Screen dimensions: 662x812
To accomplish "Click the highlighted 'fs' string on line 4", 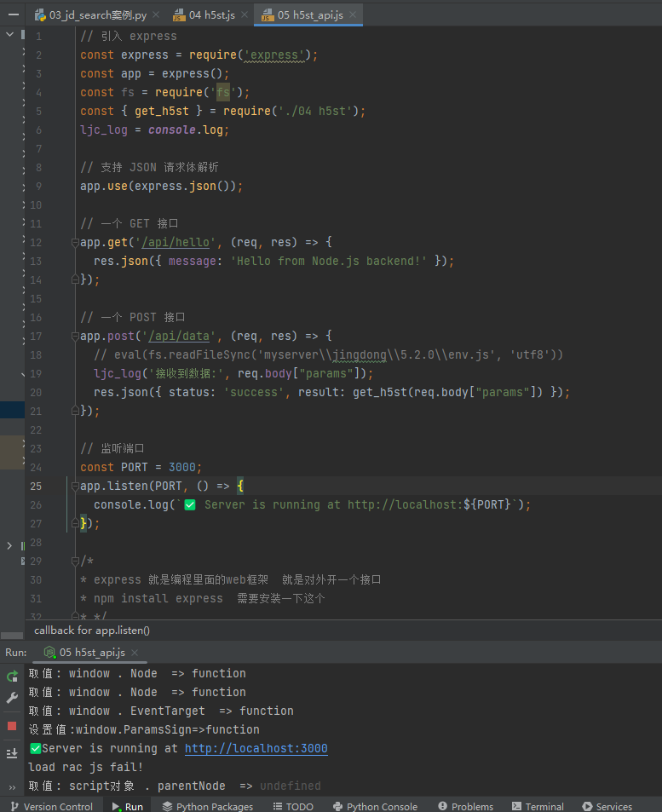I will tap(222, 92).
